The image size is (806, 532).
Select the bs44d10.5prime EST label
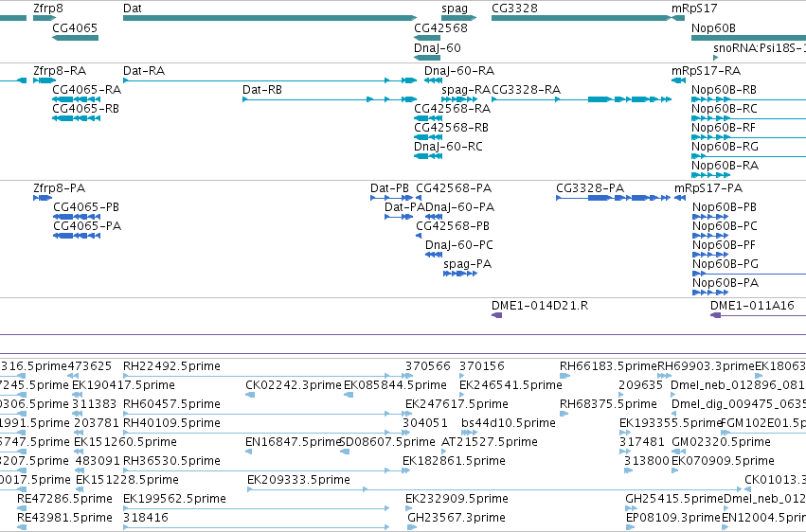pos(509,423)
